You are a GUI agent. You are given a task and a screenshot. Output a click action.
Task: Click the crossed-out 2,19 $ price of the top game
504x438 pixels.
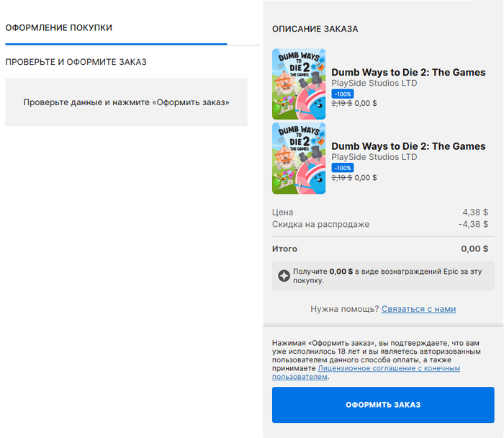pyautogui.click(x=341, y=104)
